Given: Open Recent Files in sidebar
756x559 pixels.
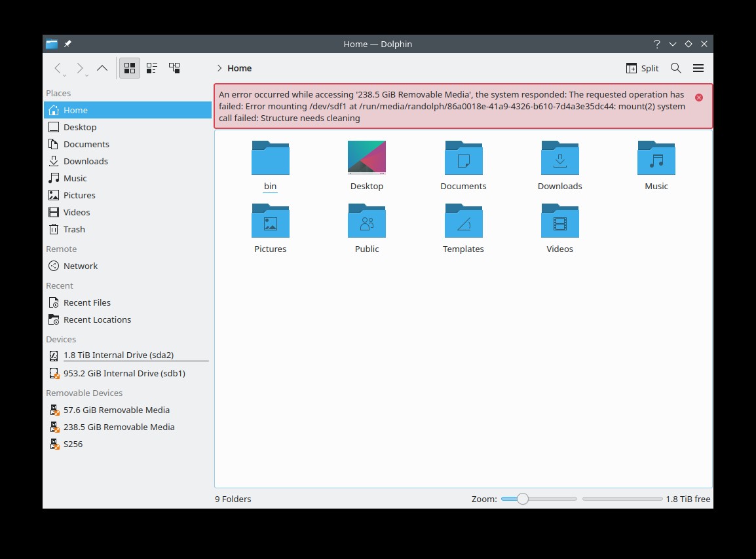Looking at the screenshot, I should tap(86, 302).
